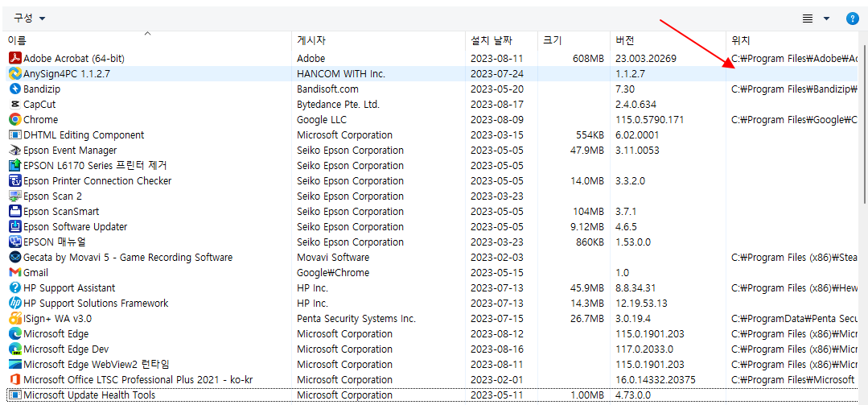Click the Microsoft Edge icon dated 2023-08-12
Image resolution: width=868 pixels, height=405 pixels.
point(15,333)
